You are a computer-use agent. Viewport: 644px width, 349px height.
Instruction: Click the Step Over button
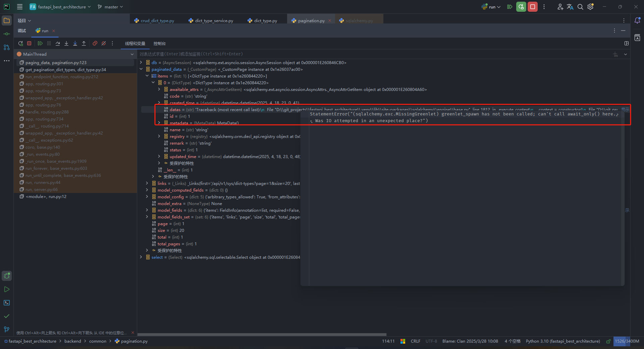58,43
